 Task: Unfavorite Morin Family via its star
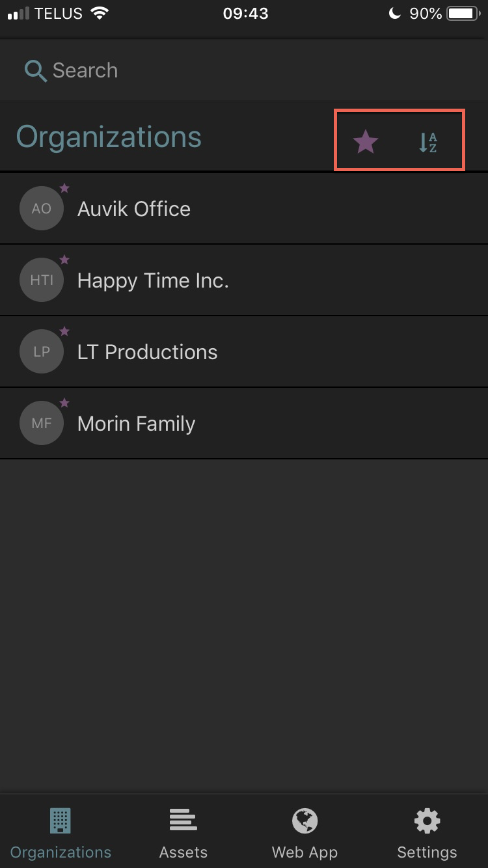(x=64, y=403)
